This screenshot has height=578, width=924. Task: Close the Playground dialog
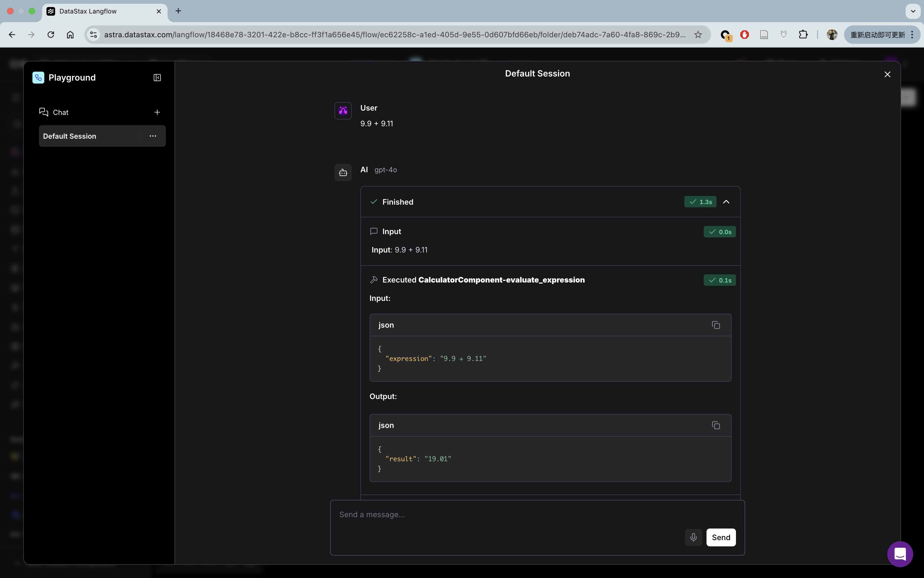point(887,74)
